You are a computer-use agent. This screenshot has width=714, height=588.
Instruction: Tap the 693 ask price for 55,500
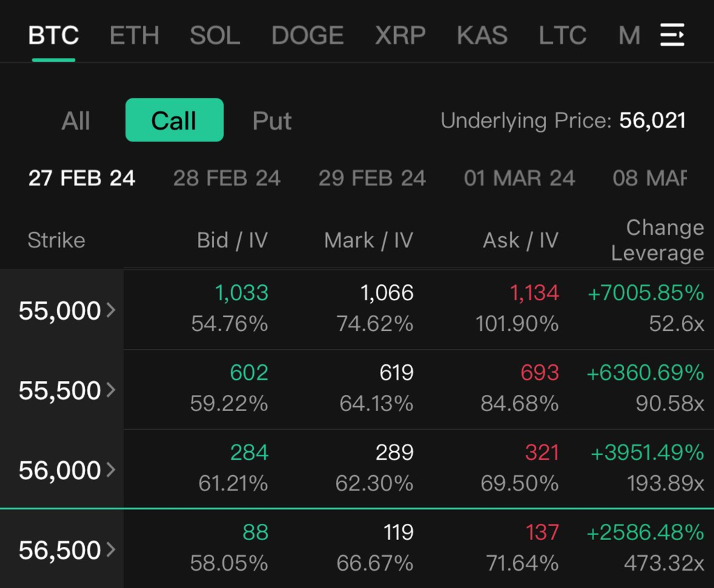pos(540,373)
